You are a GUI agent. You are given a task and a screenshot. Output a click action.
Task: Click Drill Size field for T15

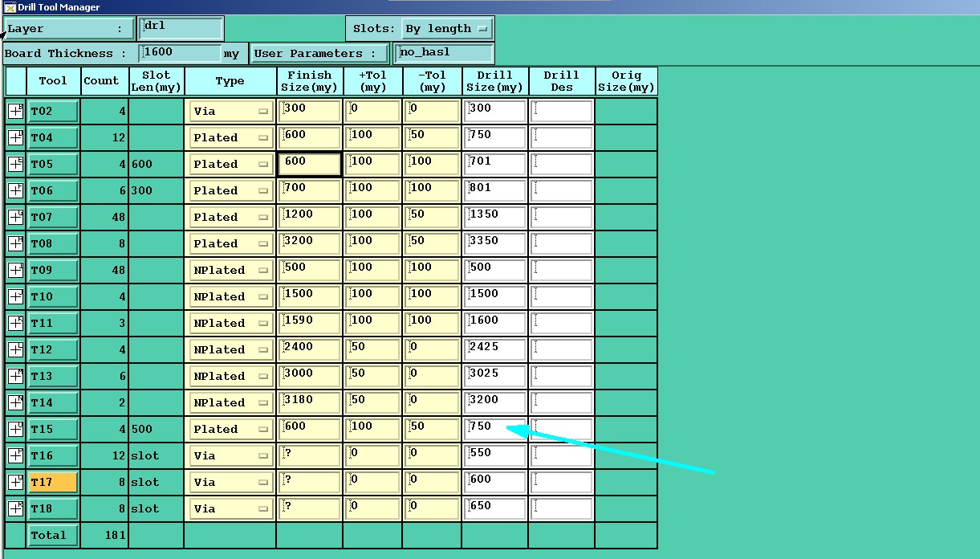(495, 429)
